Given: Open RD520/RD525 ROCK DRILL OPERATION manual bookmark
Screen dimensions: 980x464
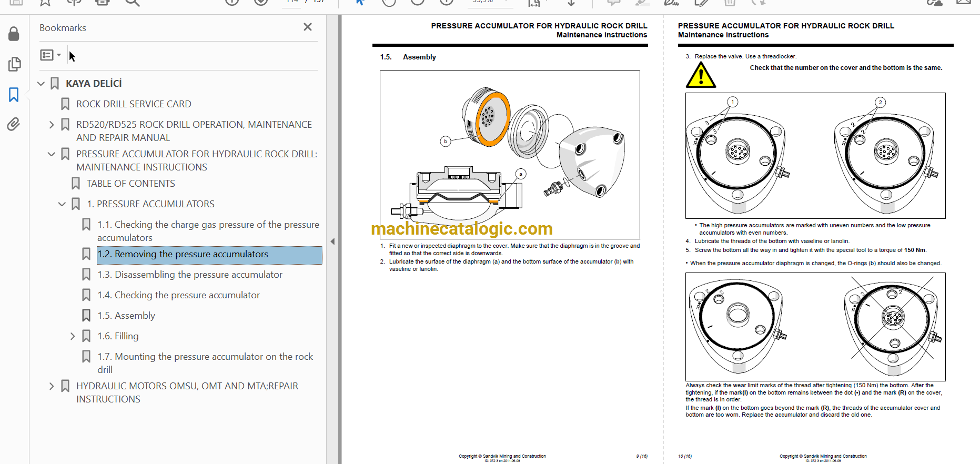Looking at the screenshot, I should click(x=194, y=131).
